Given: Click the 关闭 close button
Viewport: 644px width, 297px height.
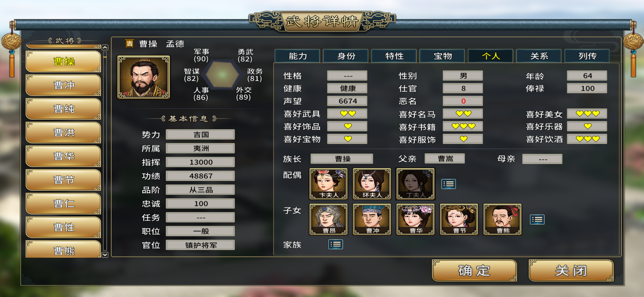Looking at the screenshot, I should click(x=571, y=271).
